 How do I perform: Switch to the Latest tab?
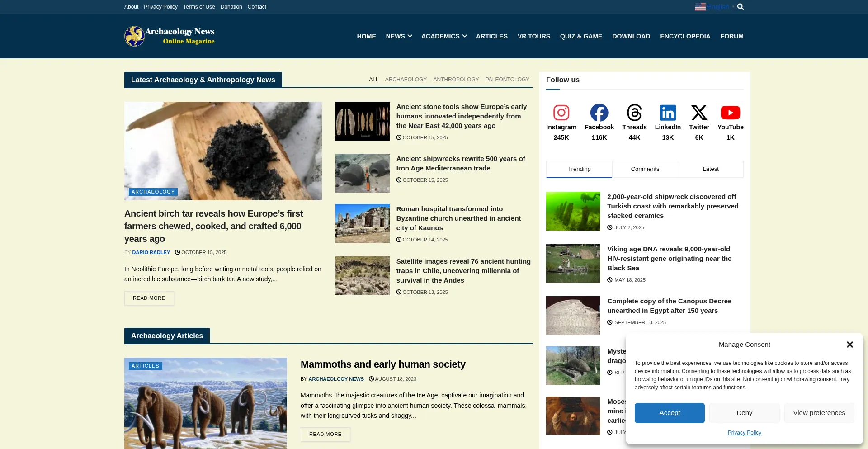coord(710,169)
